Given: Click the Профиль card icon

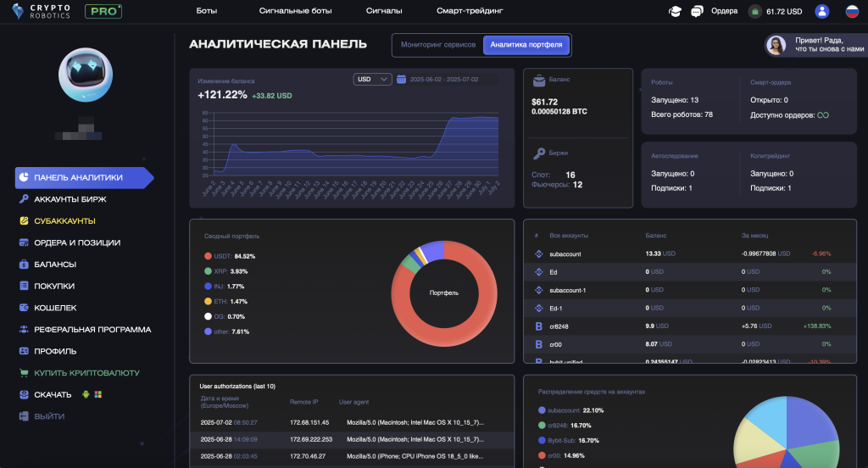Looking at the screenshot, I should 24,351.
